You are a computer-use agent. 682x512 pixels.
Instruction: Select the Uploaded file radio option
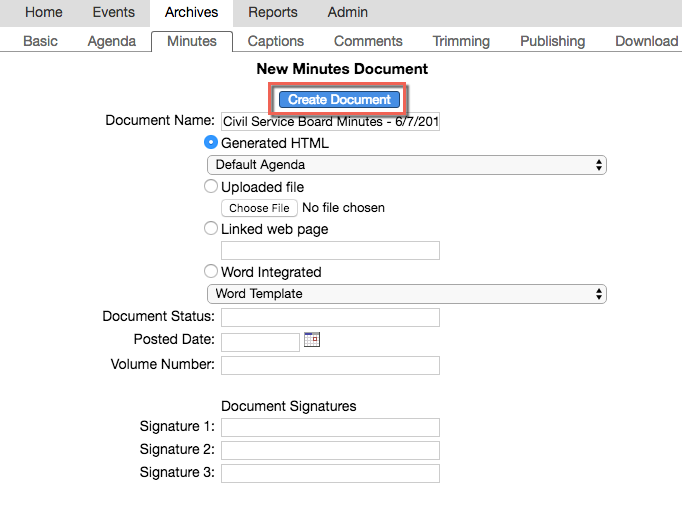(x=211, y=186)
